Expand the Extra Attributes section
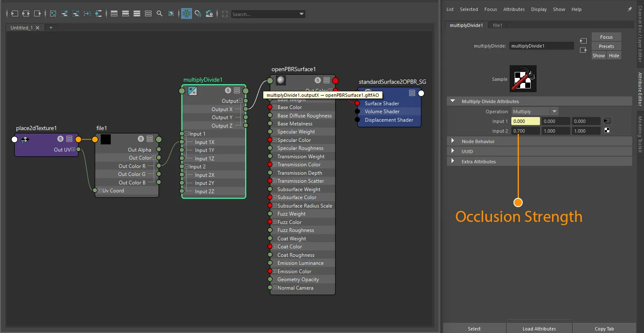 [453, 161]
